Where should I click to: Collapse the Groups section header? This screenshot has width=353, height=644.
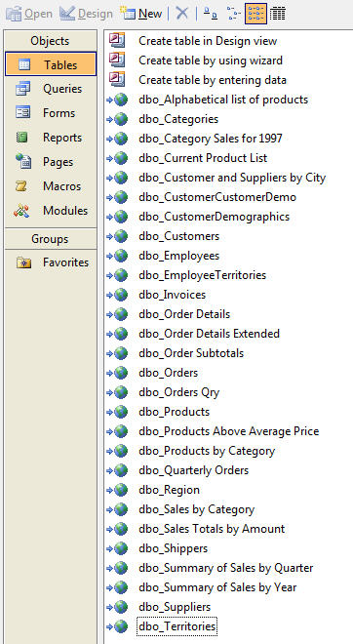point(51,239)
